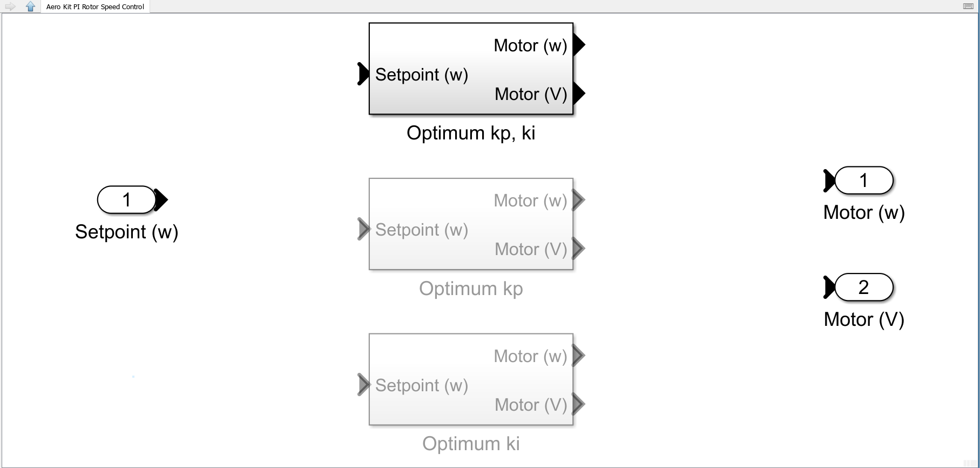Select the commented-out Optimum ki subsystem block
This screenshot has width=980, height=468.
click(x=470, y=379)
